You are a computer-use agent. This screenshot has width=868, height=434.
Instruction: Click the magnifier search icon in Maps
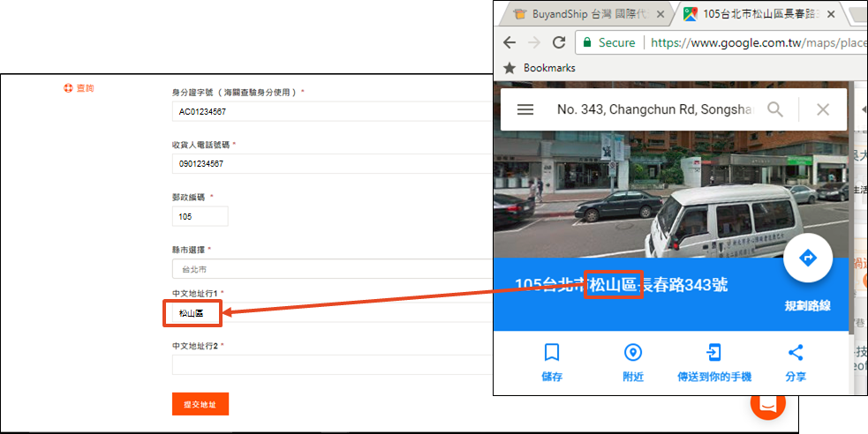[775, 109]
